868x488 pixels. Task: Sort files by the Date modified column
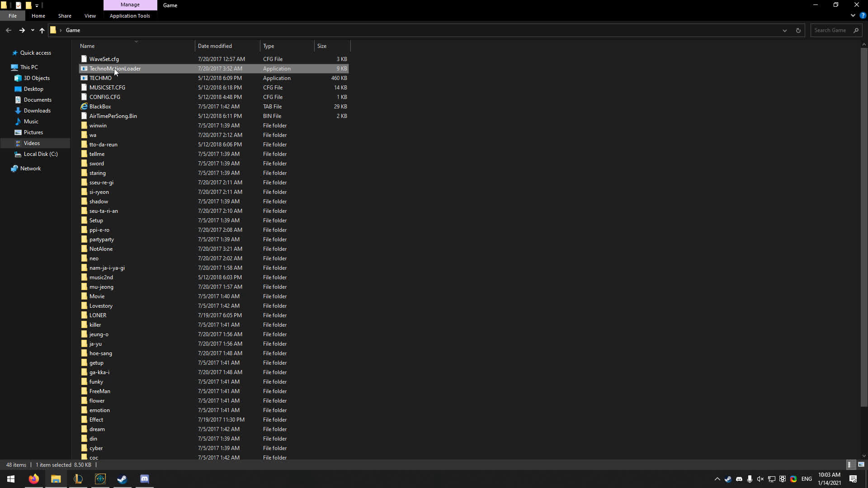click(x=215, y=46)
